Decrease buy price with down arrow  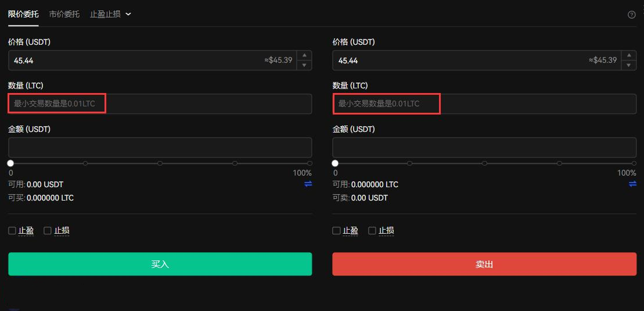point(304,65)
